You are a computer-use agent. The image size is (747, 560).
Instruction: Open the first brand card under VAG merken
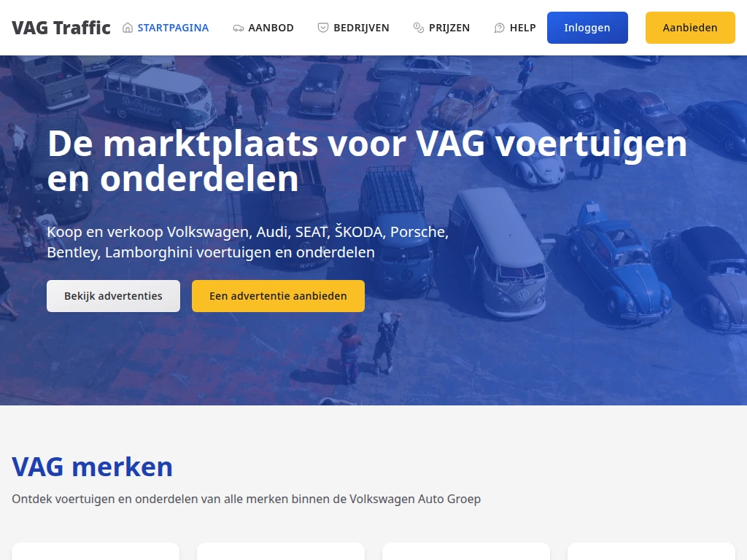pyautogui.click(x=96, y=551)
